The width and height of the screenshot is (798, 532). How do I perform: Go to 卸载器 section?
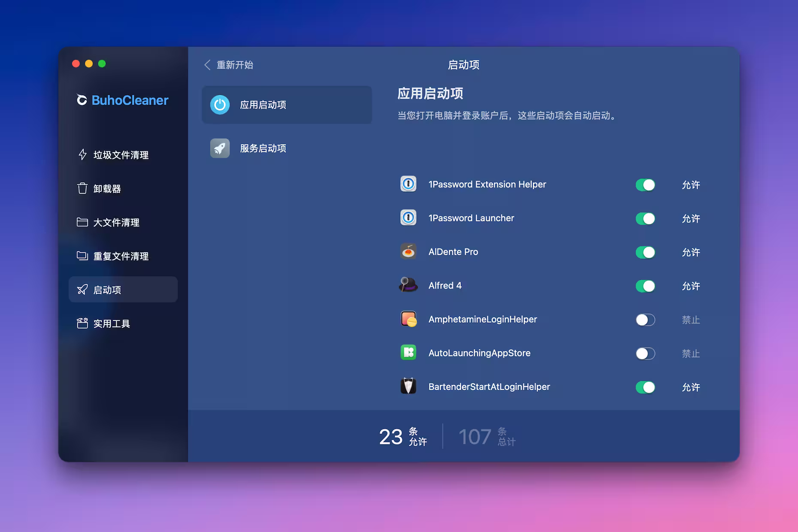click(x=123, y=188)
